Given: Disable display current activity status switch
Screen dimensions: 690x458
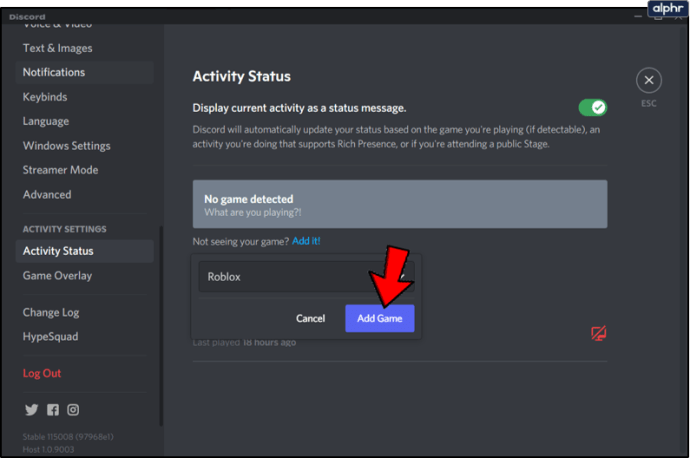Looking at the screenshot, I should pos(592,107).
